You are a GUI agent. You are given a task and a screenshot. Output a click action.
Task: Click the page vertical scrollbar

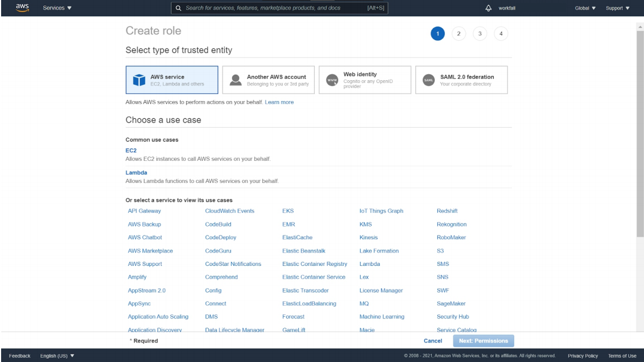tap(640, 134)
